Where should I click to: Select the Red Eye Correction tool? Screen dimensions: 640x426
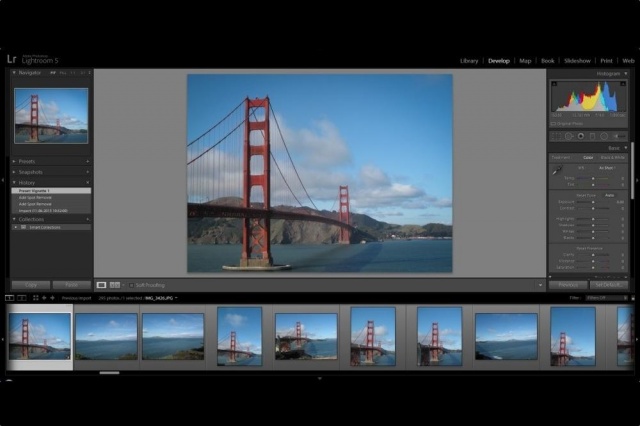click(x=580, y=136)
